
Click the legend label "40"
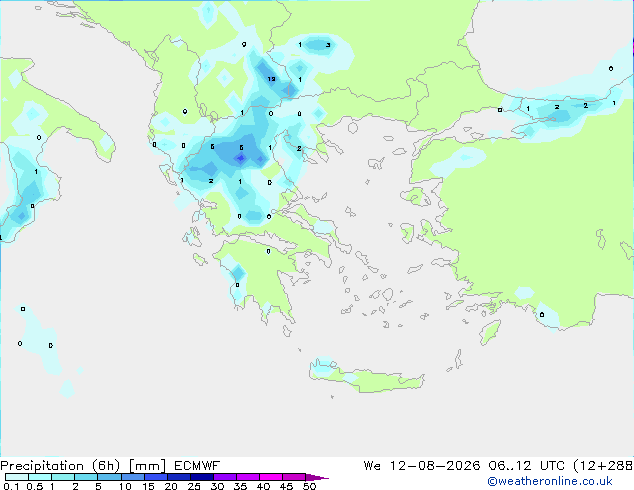(263, 486)
